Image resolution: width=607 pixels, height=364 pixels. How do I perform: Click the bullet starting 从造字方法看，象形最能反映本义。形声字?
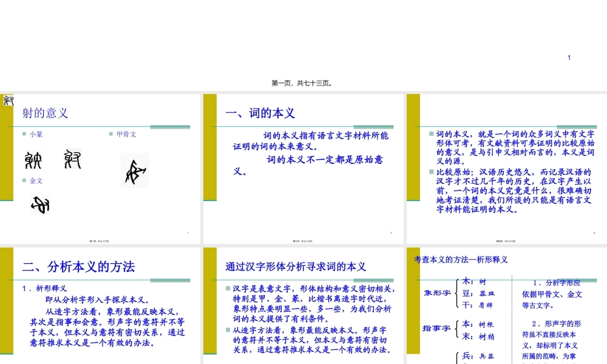[311, 340]
